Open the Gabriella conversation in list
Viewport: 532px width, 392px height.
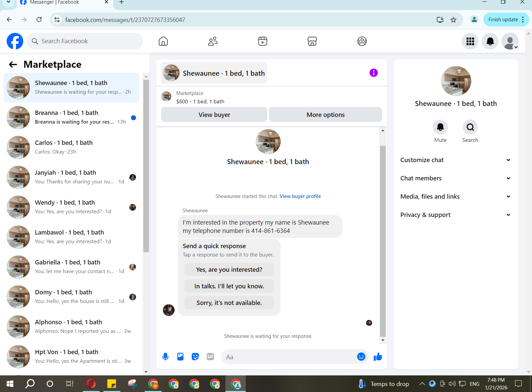tap(71, 267)
